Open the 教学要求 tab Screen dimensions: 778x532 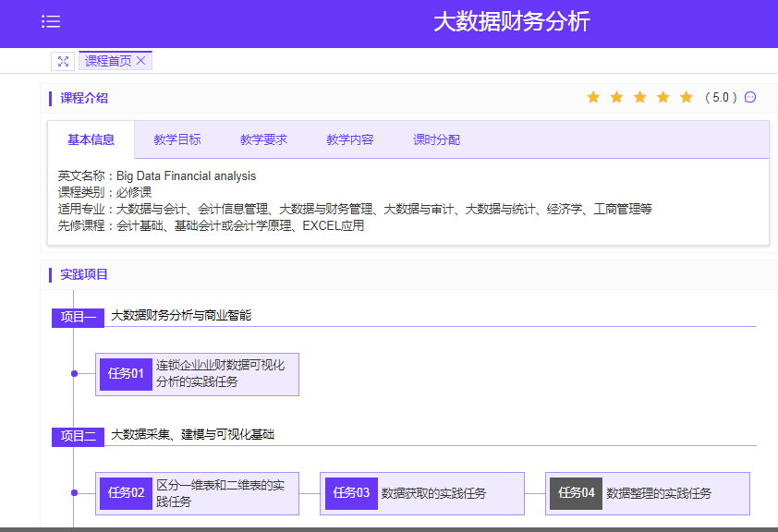coord(263,139)
